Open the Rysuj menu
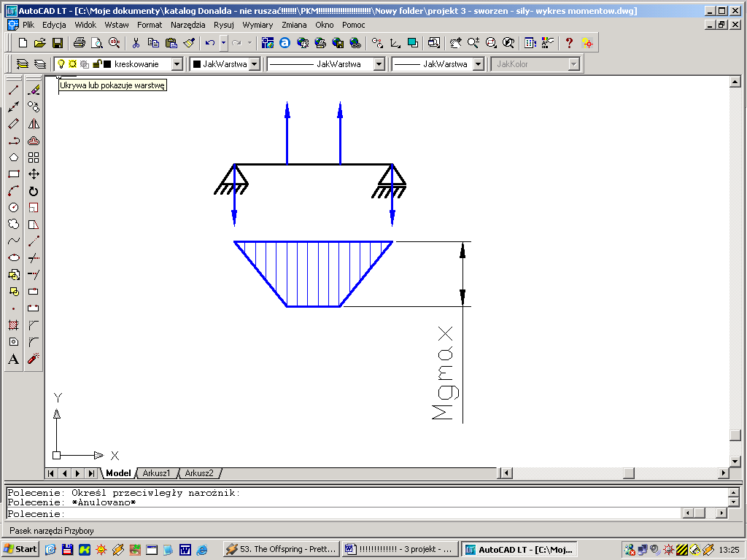747x560 pixels. [x=223, y=25]
